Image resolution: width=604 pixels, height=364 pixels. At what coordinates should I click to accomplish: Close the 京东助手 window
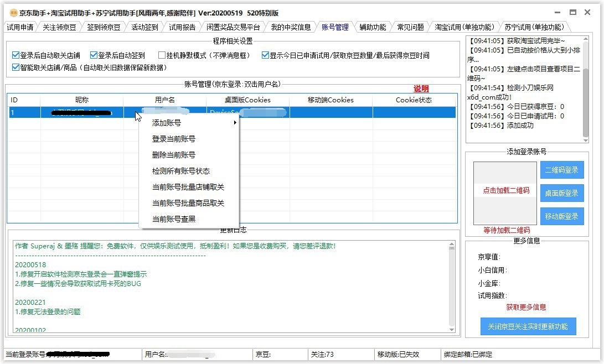pos(587,13)
